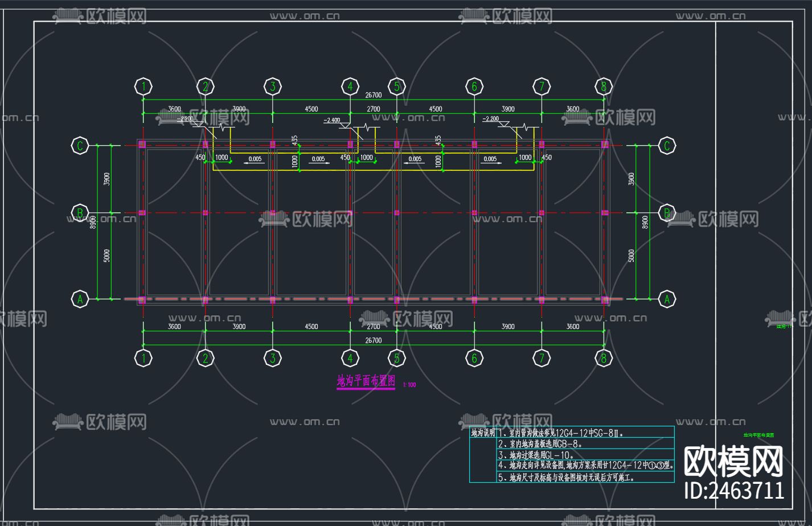Click the bottom 3600 dimension between axes 1 and 2
The height and width of the screenshot is (526, 812).
pyautogui.click(x=174, y=327)
